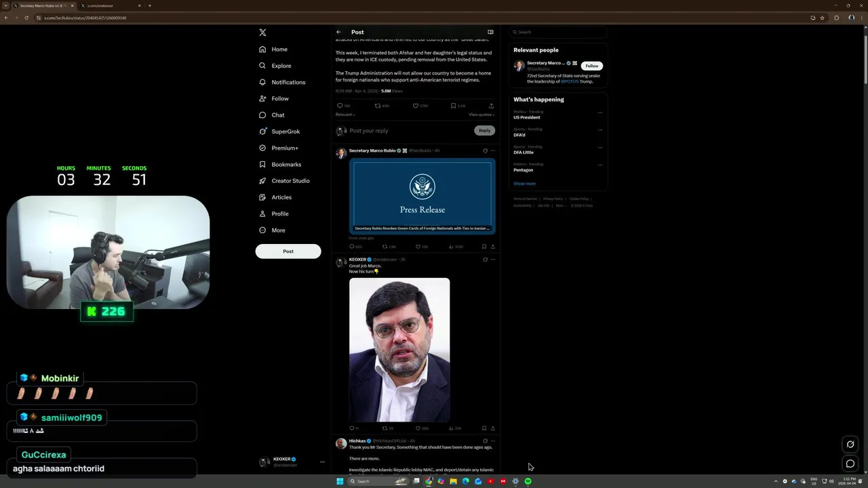Open the photo in KEOXER's reply

(399, 350)
